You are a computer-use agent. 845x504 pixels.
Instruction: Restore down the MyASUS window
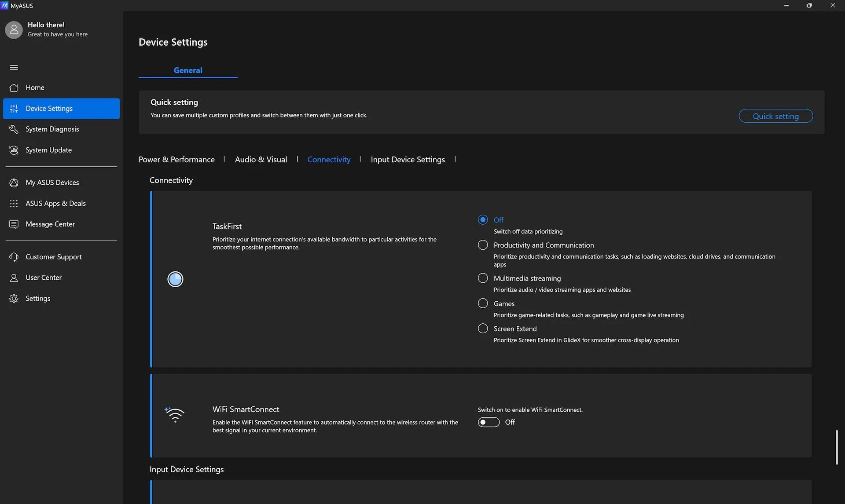coord(809,6)
